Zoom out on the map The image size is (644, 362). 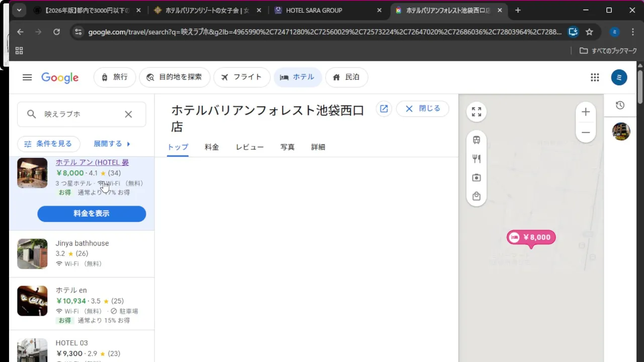586,132
